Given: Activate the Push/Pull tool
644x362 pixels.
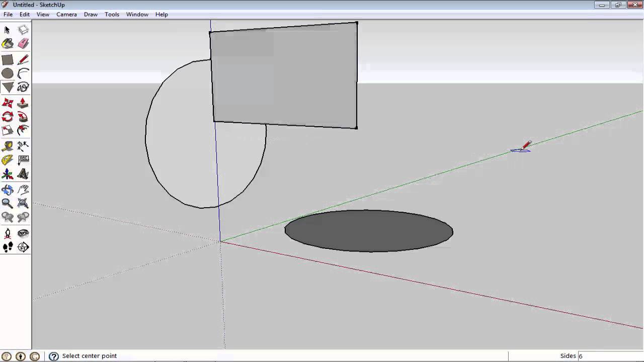Looking at the screenshot, I should pos(23,103).
